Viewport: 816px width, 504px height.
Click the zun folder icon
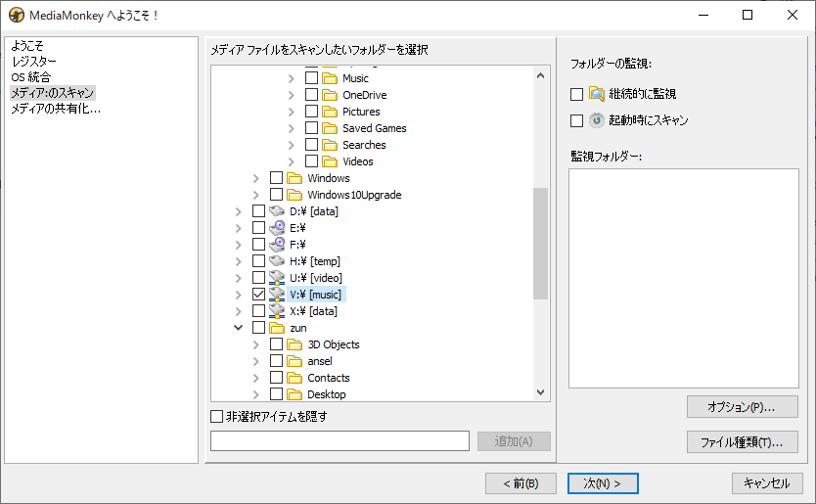(x=277, y=328)
